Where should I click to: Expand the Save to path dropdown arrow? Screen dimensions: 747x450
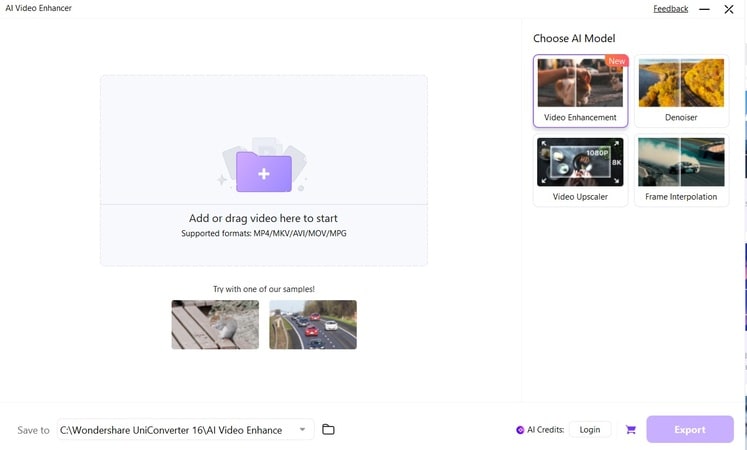(302, 430)
